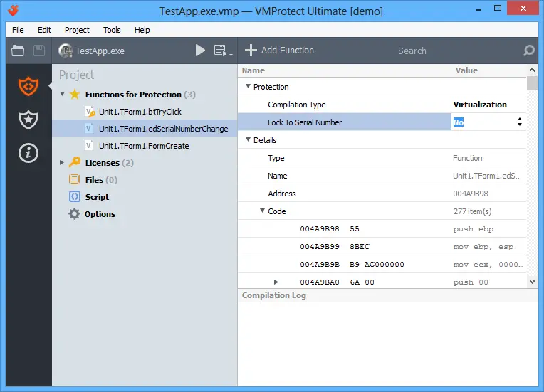Click the Compilation Type label
Screen dimensions: 544x392
point(297,105)
